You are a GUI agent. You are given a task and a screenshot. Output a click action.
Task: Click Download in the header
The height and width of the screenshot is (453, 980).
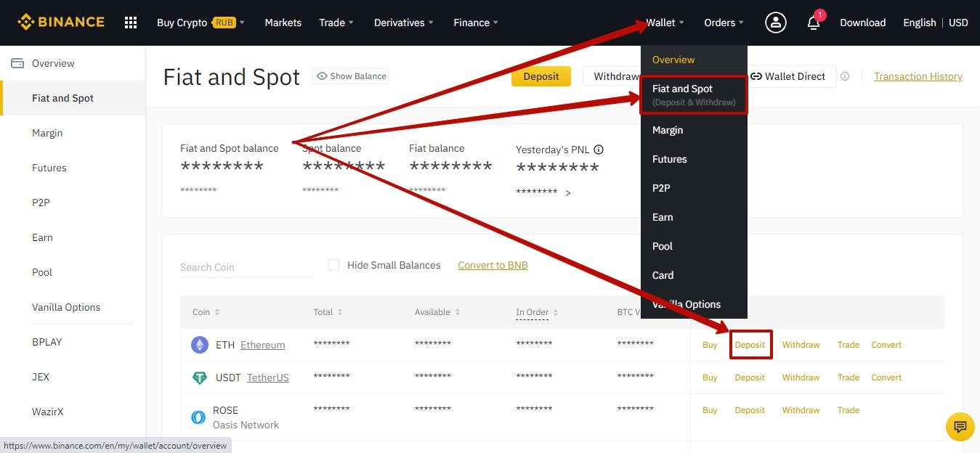[x=862, y=23]
